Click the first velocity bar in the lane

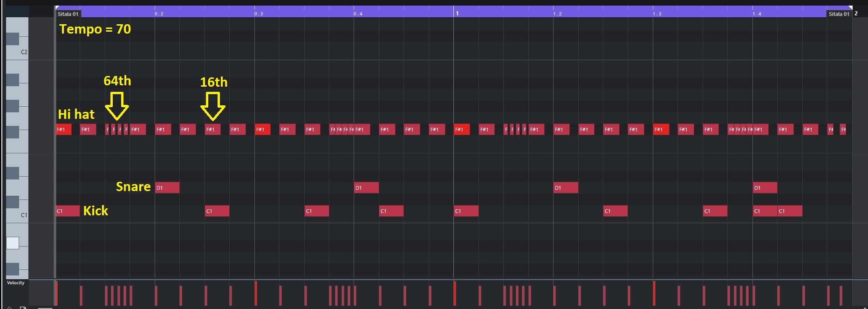point(56,294)
